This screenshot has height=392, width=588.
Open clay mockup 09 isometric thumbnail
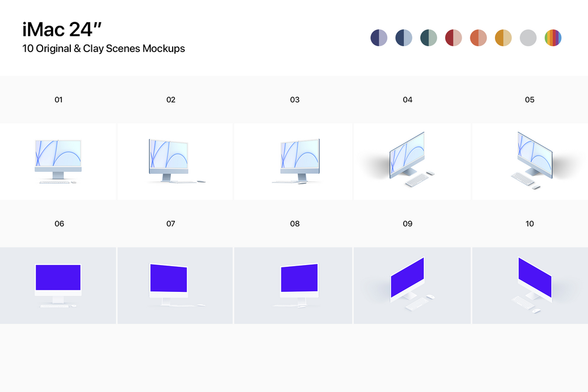[412, 286]
